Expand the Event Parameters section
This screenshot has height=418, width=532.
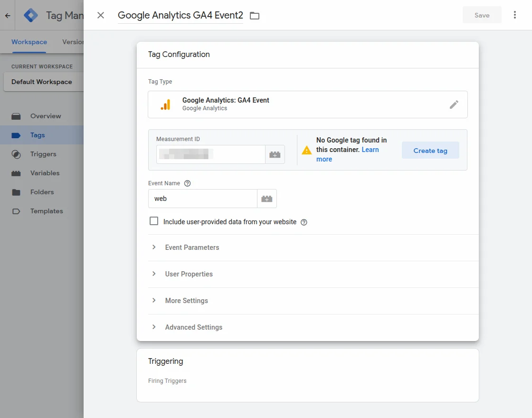click(x=192, y=247)
